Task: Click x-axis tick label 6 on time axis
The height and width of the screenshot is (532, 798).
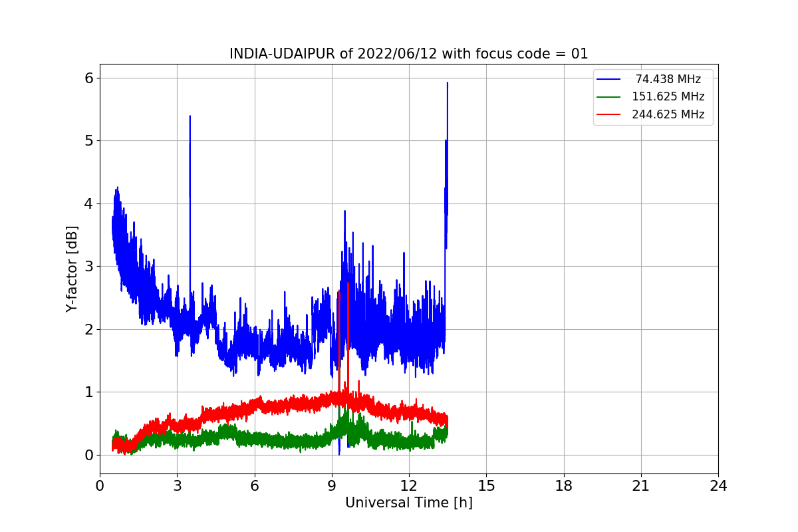Action: click(x=255, y=486)
